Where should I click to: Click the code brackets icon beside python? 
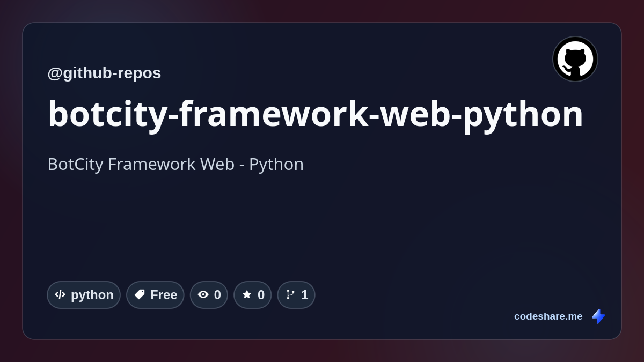pos(60,294)
